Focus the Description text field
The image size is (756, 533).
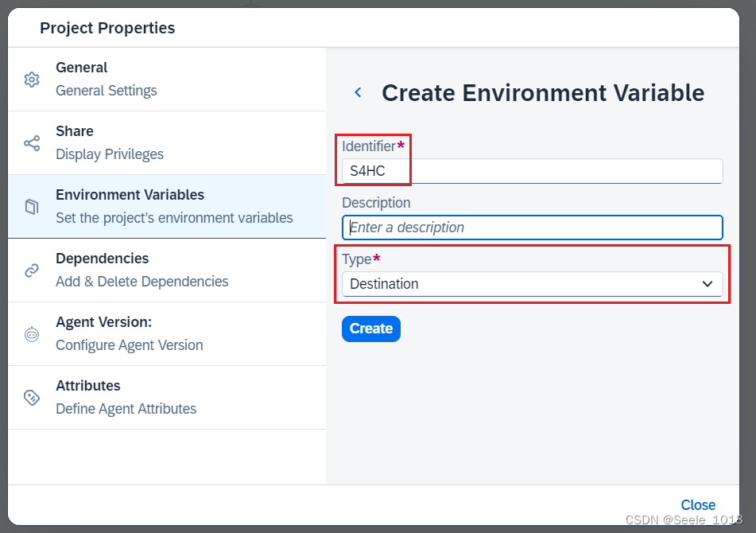[532, 228]
